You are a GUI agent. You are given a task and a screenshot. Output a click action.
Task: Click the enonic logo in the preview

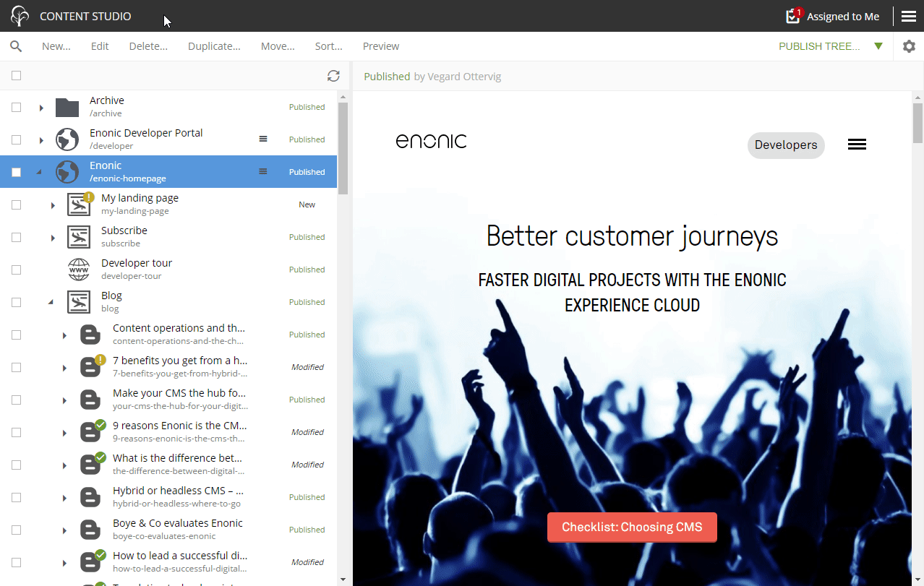point(432,142)
